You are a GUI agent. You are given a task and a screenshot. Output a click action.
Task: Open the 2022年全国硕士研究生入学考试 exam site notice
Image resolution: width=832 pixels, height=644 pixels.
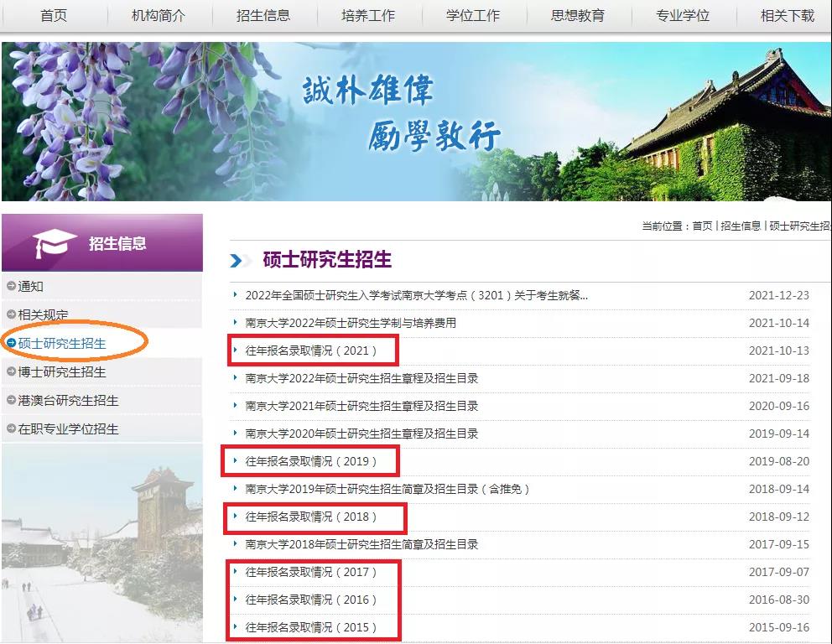(416, 295)
